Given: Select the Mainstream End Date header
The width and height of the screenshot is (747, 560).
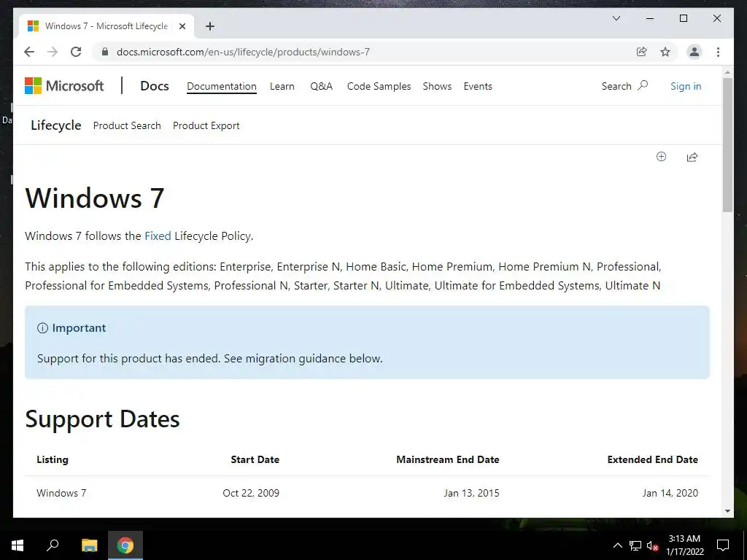Looking at the screenshot, I should point(448,459).
